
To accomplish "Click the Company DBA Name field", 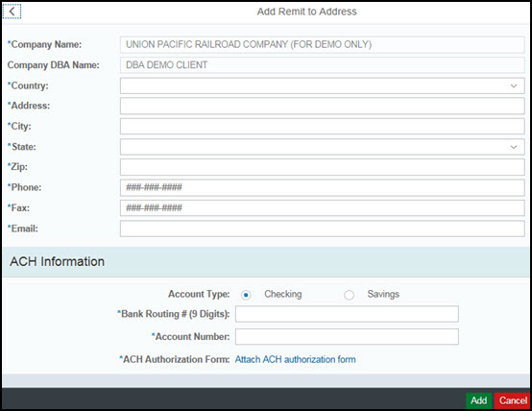I will pos(322,65).
